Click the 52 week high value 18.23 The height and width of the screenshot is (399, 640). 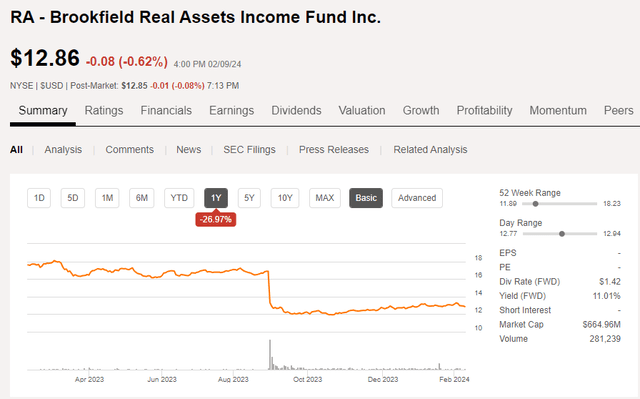coord(612,204)
